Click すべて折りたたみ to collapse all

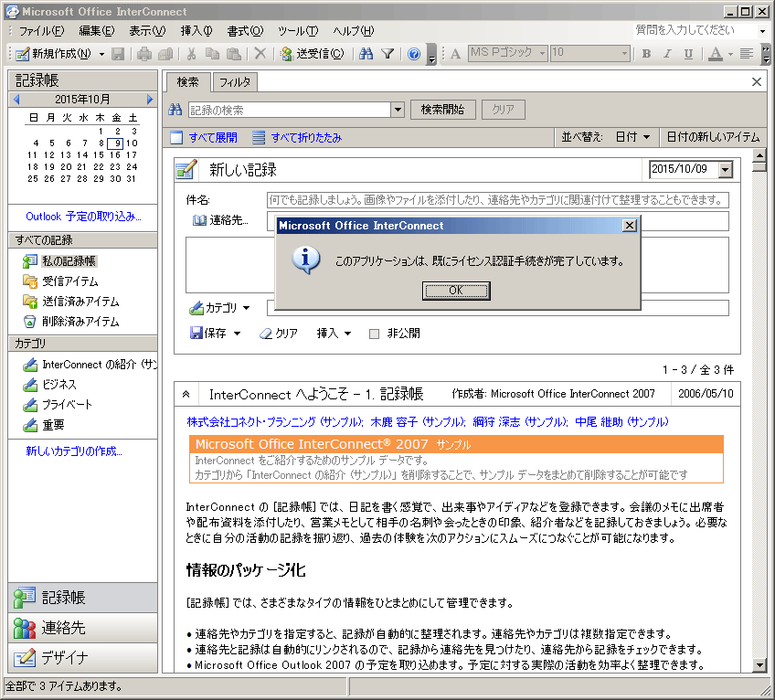297,137
